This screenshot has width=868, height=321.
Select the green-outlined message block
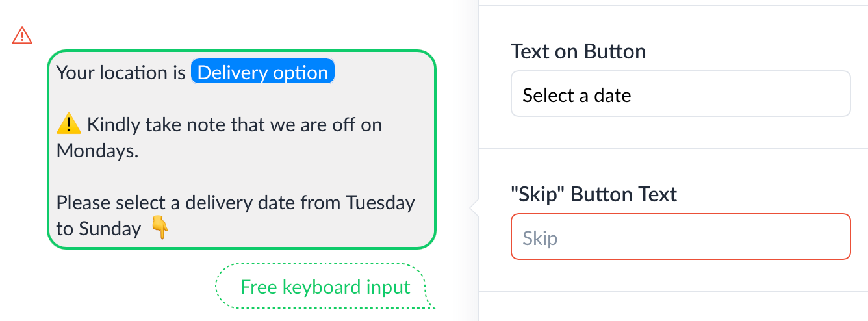click(x=242, y=149)
